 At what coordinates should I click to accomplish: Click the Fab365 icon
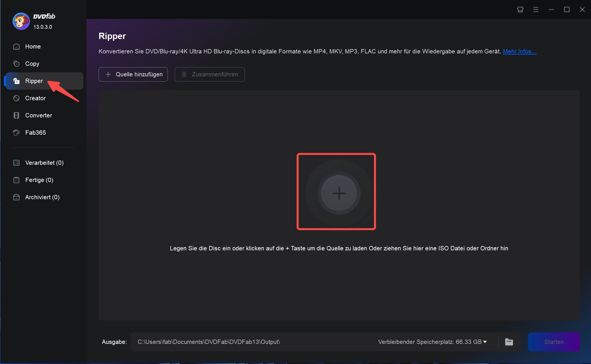[16, 133]
